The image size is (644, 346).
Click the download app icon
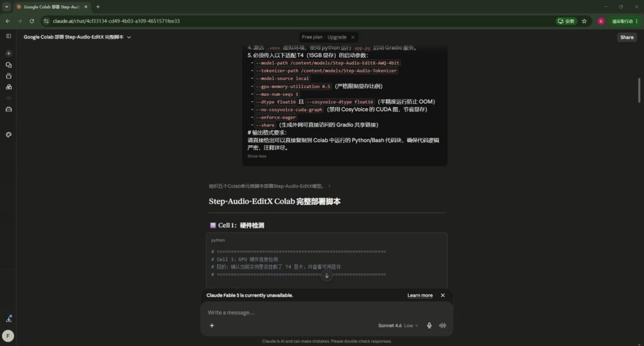pos(9,319)
